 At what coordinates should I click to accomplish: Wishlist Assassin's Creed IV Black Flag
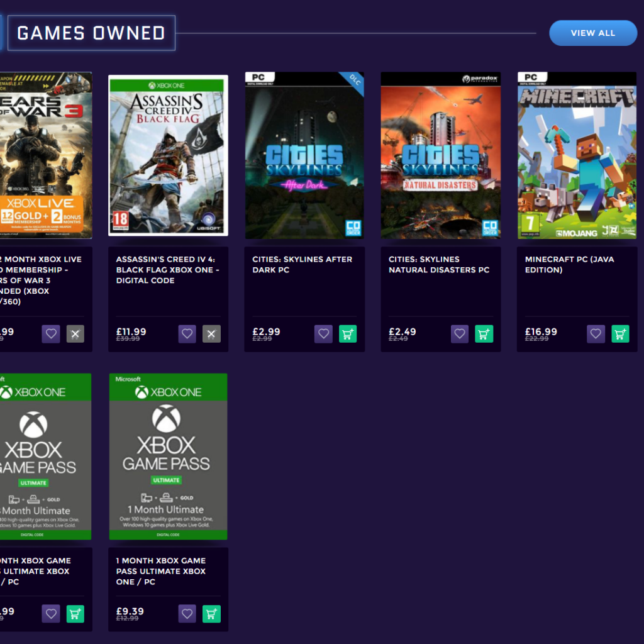point(187,334)
